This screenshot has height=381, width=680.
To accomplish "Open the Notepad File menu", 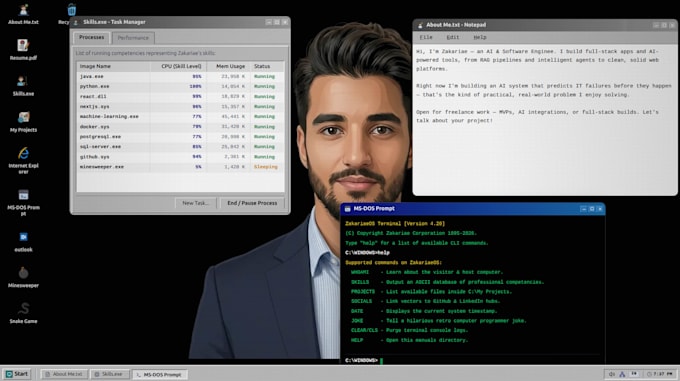I will [x=426, y=38].
